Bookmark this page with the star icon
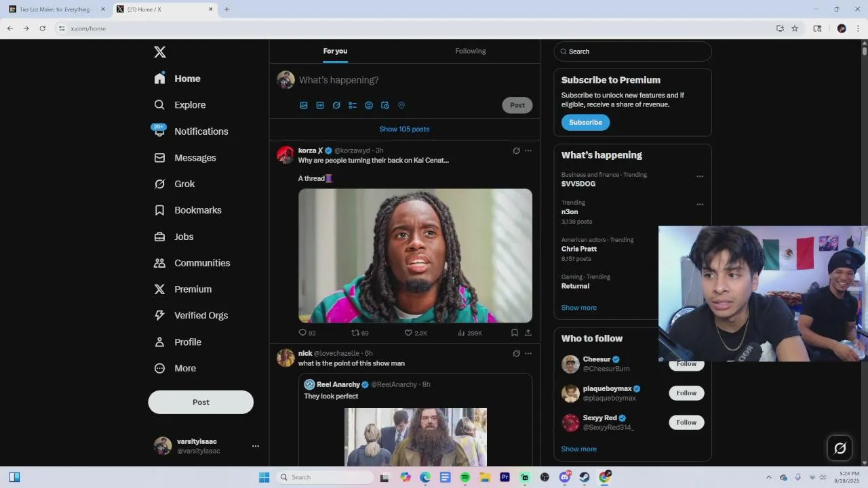Screen dimensions: 868x488 [795, 28]
